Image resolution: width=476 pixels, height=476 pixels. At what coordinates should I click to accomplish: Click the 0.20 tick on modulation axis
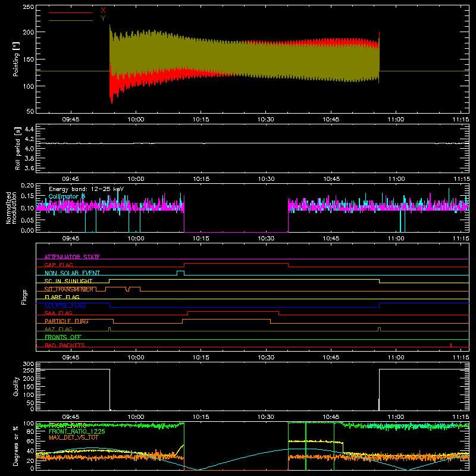(27, 185)
